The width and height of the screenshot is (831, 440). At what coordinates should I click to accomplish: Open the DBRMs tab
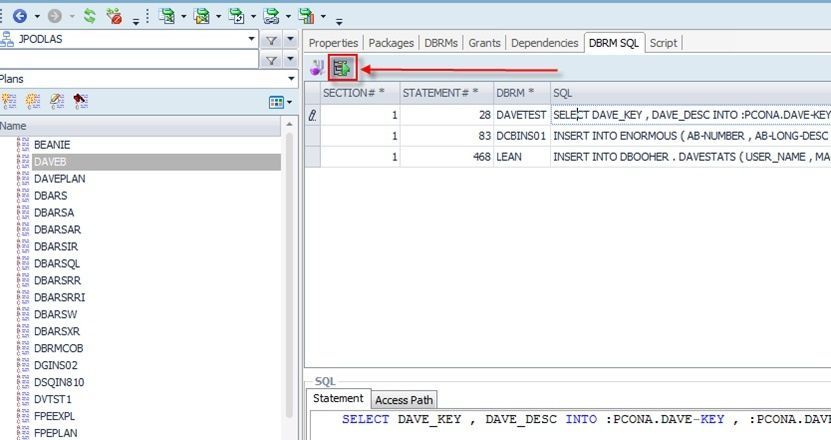point(441,43)
